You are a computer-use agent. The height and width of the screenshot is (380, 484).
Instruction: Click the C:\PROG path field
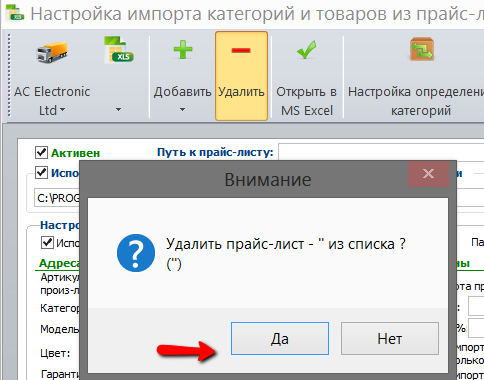[x=57, y=198]
